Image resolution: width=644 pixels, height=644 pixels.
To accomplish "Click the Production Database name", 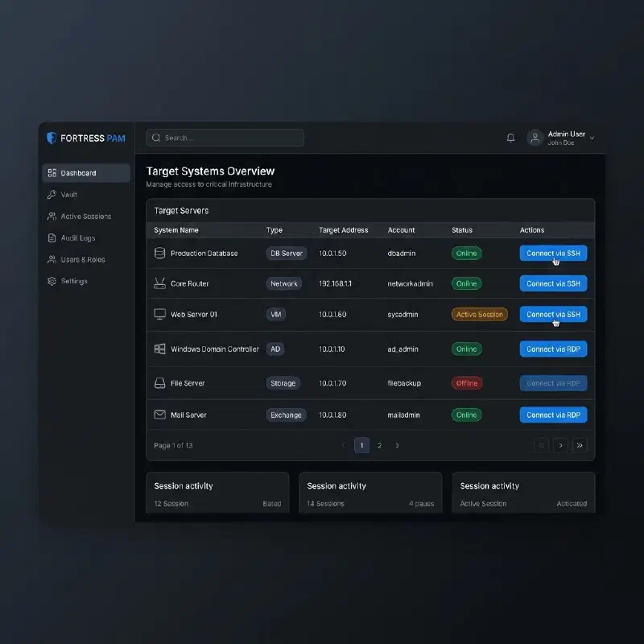I will coord(204,253).
